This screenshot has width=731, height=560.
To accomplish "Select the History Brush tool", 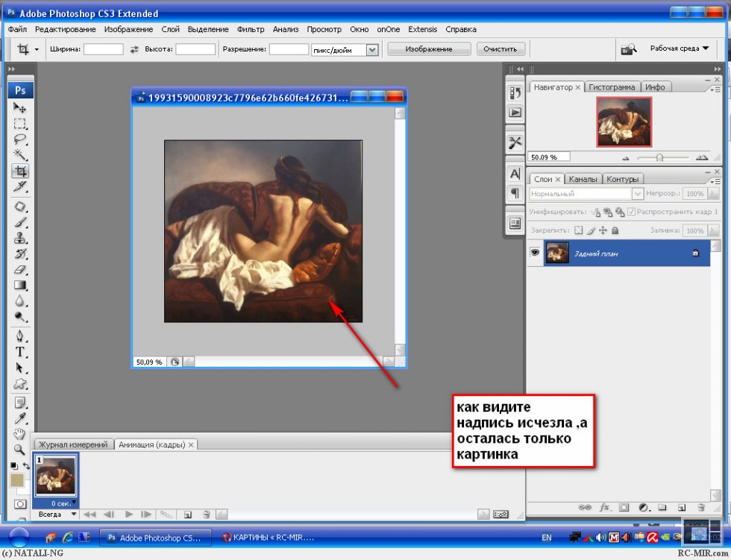I will pyautogui.click(x=19, y=254).
